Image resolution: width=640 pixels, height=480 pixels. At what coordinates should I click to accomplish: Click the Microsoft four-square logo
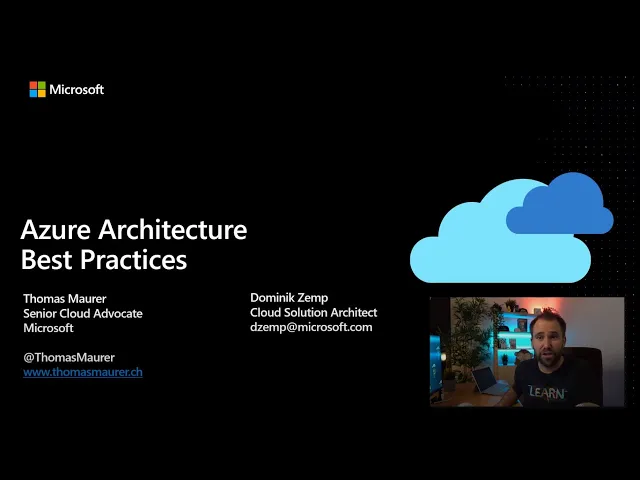tap(38, 89)
